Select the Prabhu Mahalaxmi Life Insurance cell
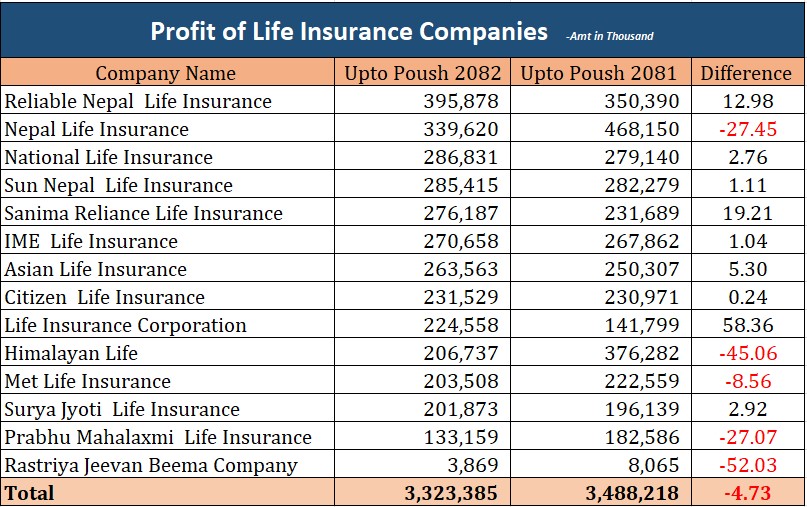 (158, 437)
